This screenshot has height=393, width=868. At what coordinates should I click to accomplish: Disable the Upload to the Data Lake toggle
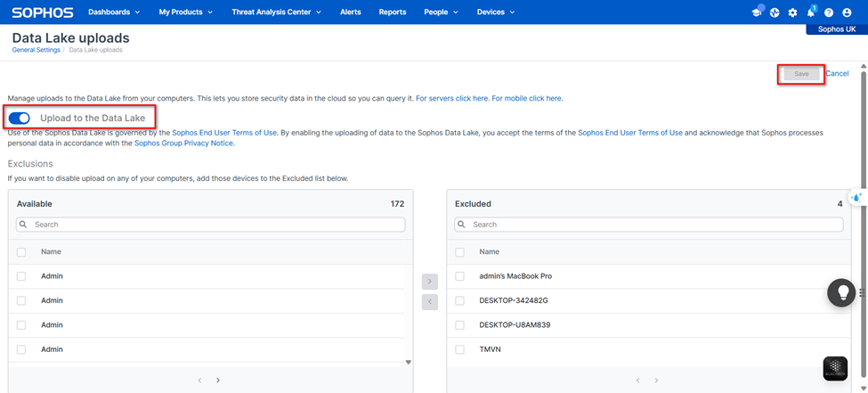pos(20,118)
